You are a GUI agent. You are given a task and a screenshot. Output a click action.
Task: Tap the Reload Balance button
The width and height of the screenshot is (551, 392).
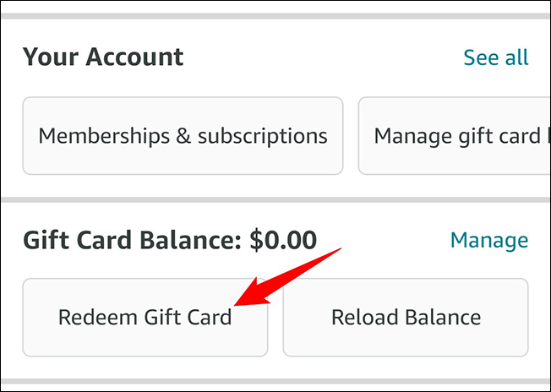406,317
